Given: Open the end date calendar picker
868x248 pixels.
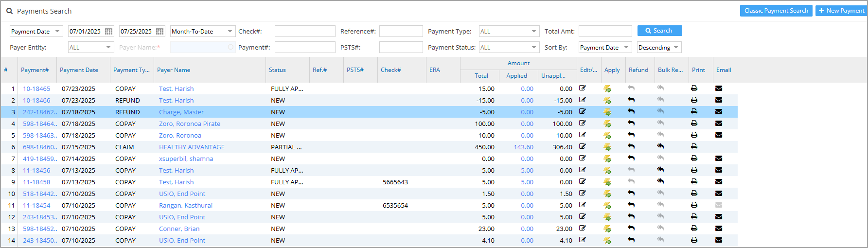Looking at the screenshot, I should [160, 31].
